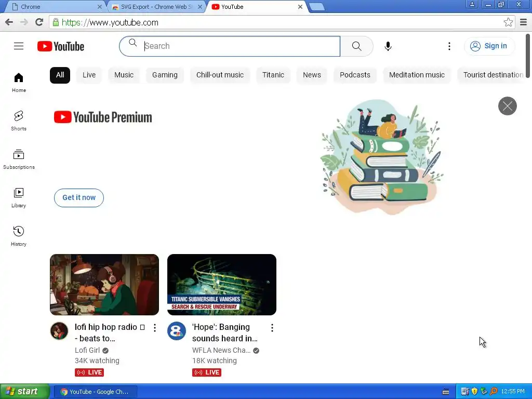Open WFLA News Channel 8 avatar
Screen dimensions: 532x399
177,331
